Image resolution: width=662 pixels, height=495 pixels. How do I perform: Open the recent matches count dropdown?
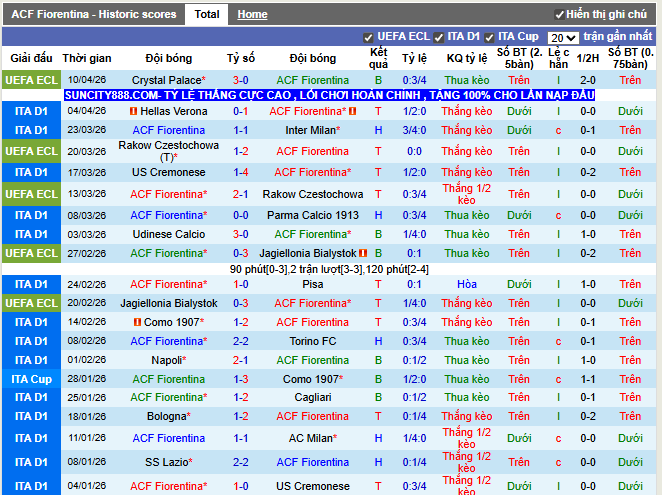click(563, 37)
